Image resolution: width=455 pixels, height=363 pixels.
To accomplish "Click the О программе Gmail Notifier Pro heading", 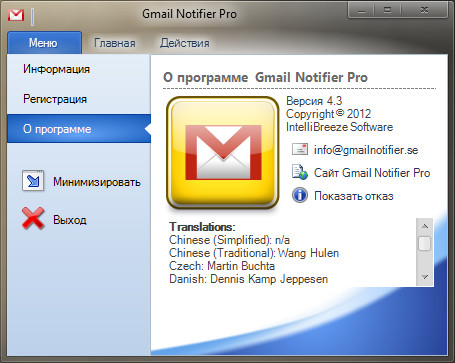I will pos(265,77).
